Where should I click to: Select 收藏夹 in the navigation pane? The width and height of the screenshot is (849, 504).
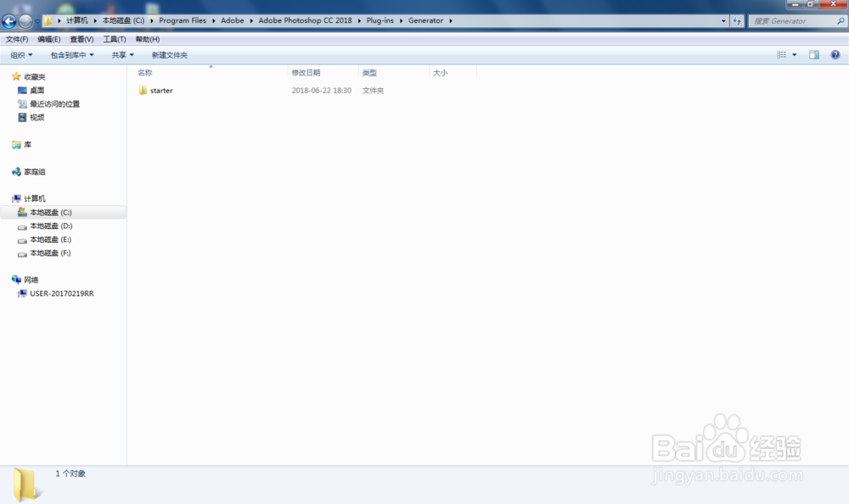(x=35, y=77)
